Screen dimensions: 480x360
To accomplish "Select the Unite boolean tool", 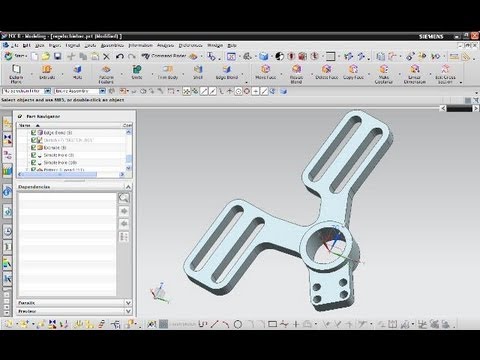I will (137, 72).
